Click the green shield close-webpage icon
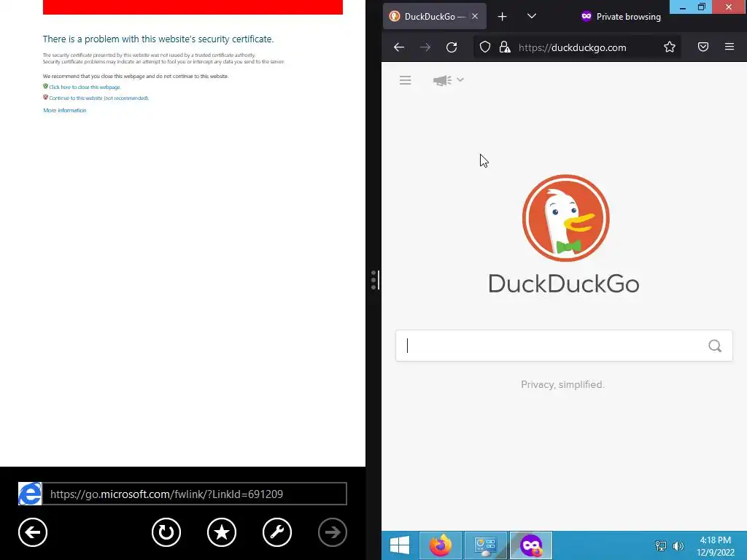 (45, 86)
